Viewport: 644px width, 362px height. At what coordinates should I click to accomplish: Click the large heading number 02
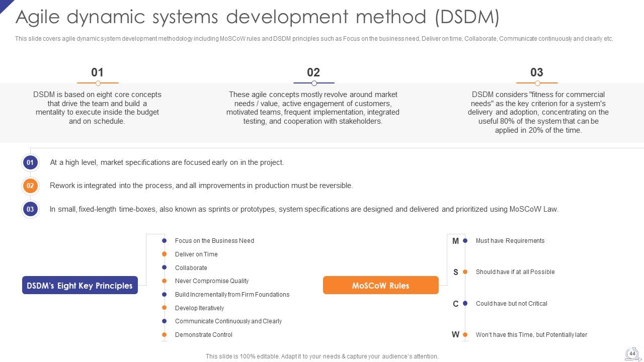(x=313, y=72)
